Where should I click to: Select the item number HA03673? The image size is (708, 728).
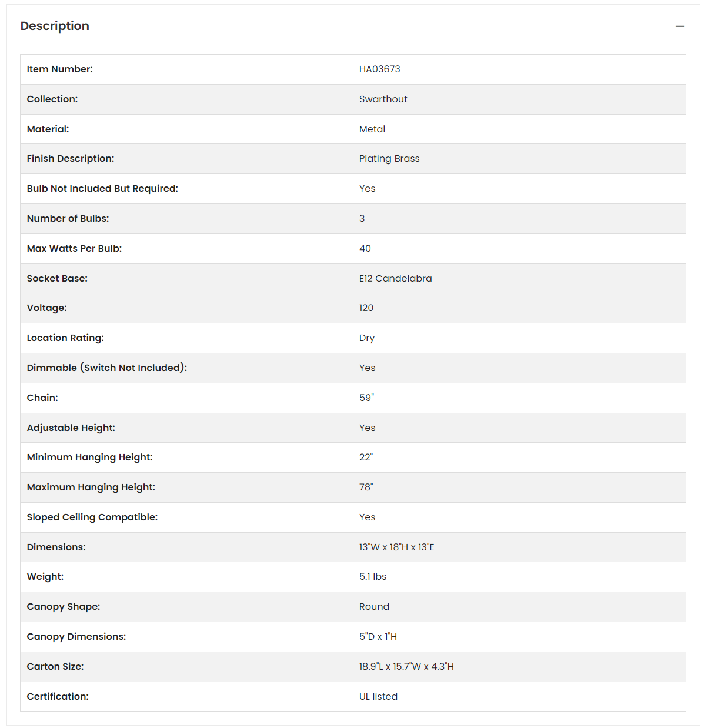point(379,69)
